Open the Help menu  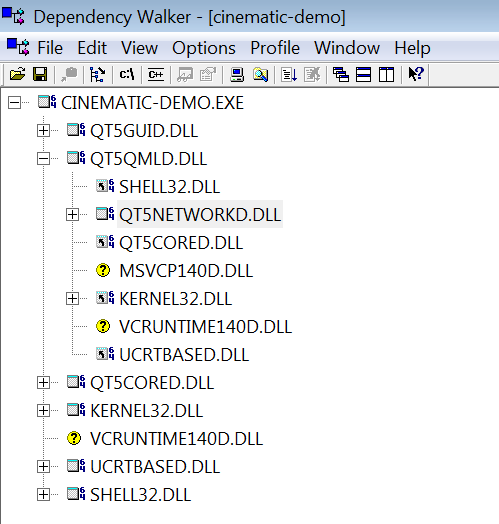pyautogui.click(x=412, y=48)
